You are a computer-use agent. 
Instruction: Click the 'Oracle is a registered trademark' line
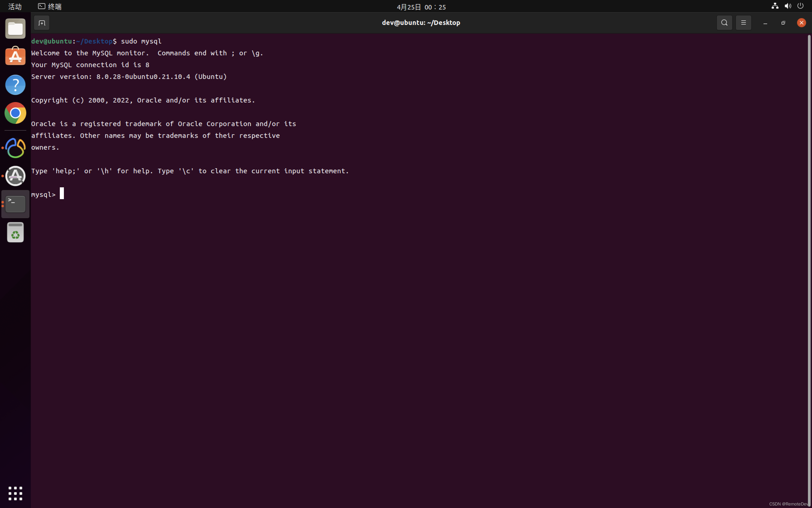[x=164, y=124]
